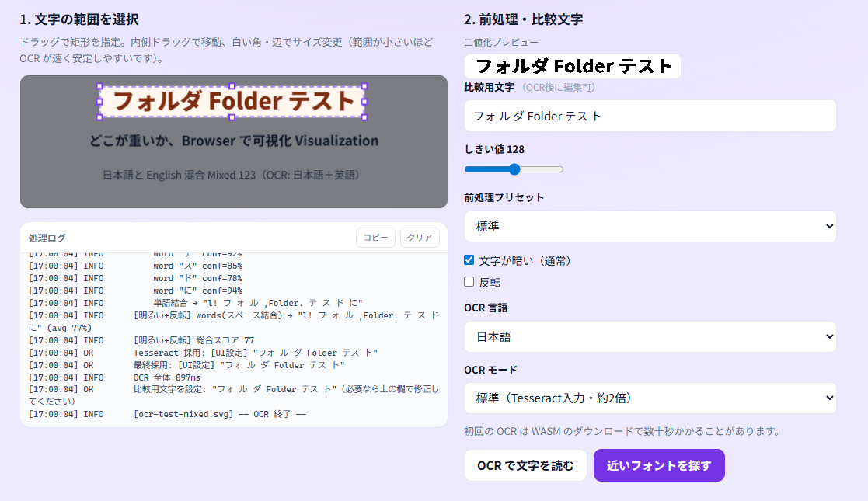The image size is (868, 501).
Task: Click the bottom-left handle of the selection rectangle
Action: click(99, 117)
